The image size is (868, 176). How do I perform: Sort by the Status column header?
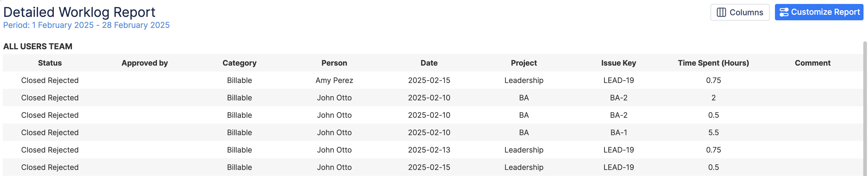tap(49, 63)
